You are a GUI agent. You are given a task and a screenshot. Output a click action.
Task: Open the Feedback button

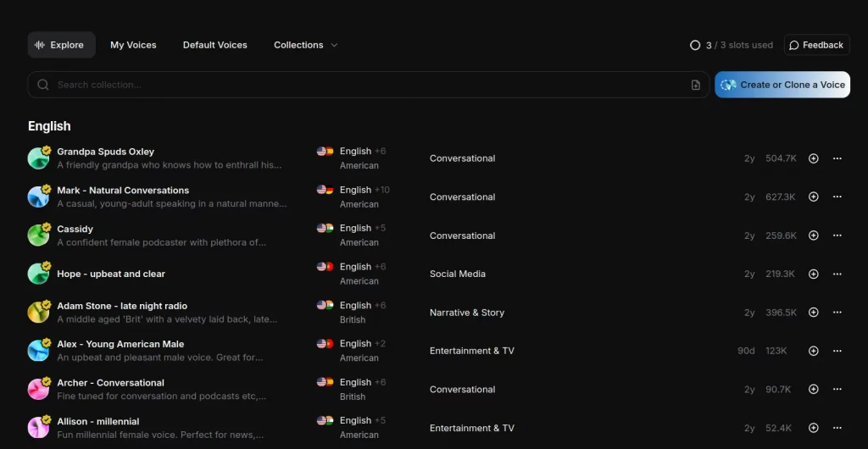tap(816, 45)
